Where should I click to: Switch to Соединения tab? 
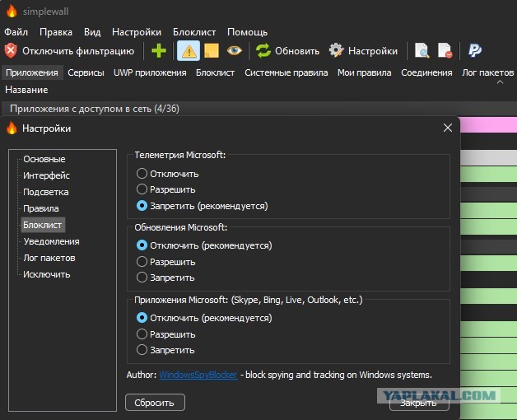coord(426,72)
